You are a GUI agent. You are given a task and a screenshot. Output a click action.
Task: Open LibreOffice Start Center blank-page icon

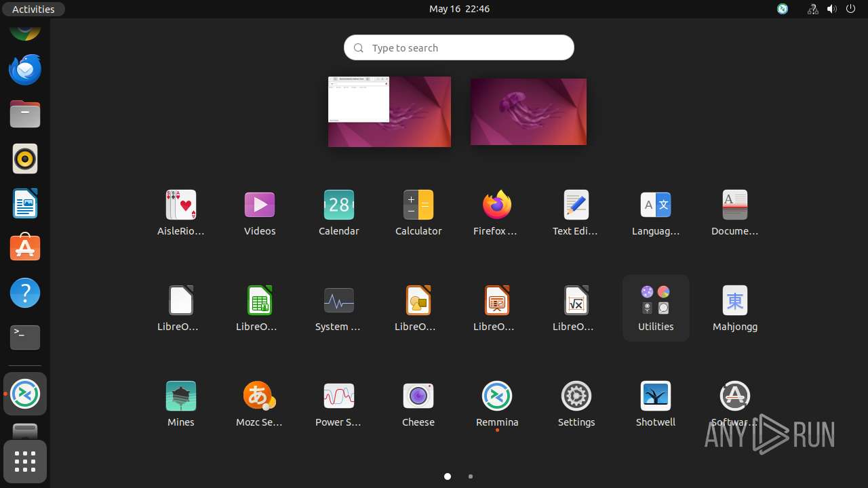click(x=181, y=308)
